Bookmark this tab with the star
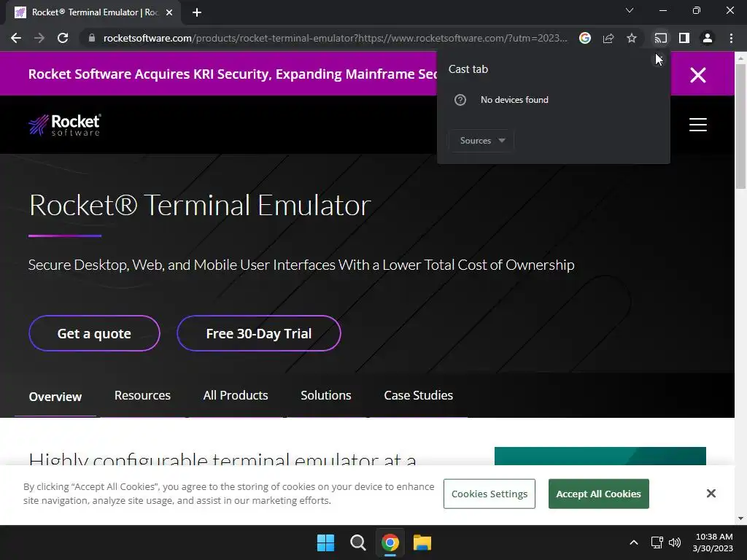The image size is (747, 560). point(632,38)
